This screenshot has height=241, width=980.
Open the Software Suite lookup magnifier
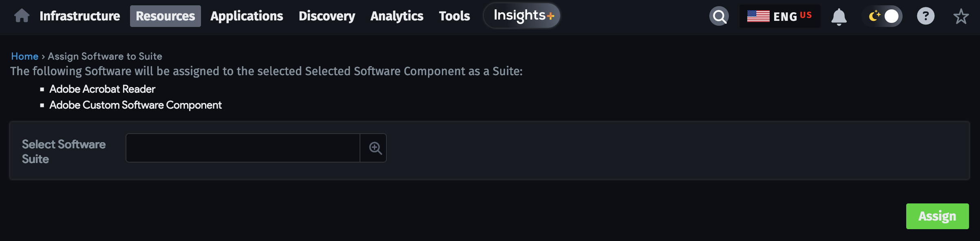point(374,147)
